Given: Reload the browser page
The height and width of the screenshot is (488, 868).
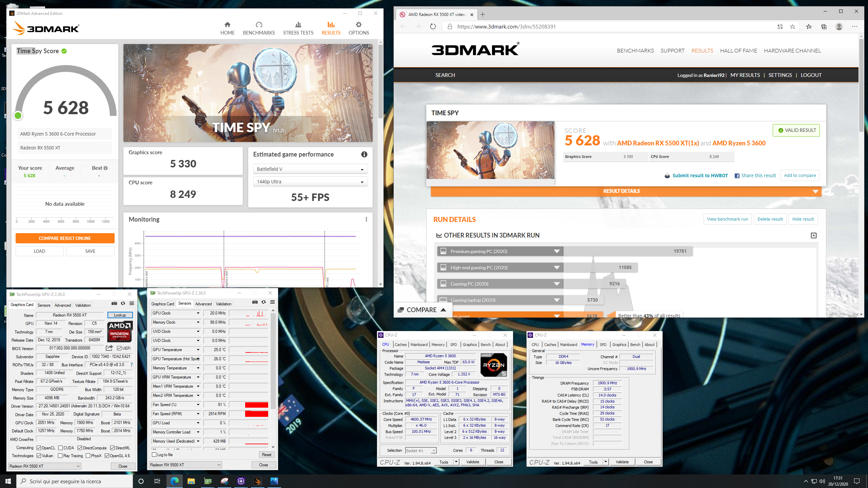Looking at the screenshot, I should click(x=433, y=26).
